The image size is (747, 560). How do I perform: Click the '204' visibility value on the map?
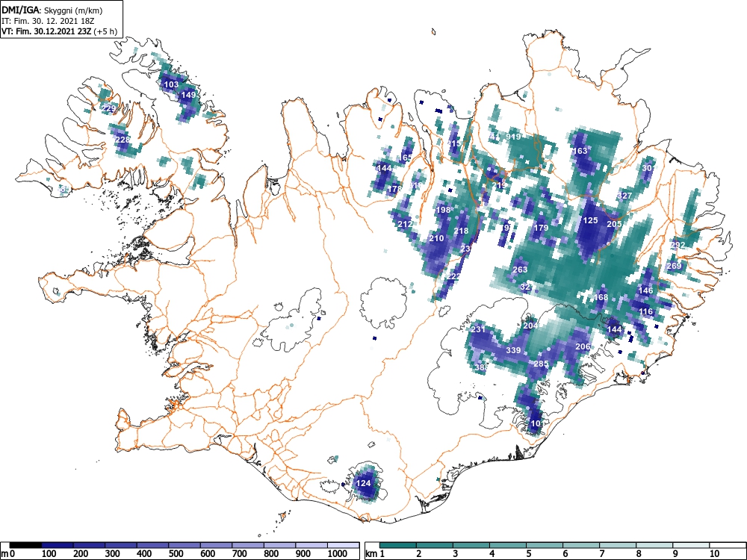[x=530, y=326]
